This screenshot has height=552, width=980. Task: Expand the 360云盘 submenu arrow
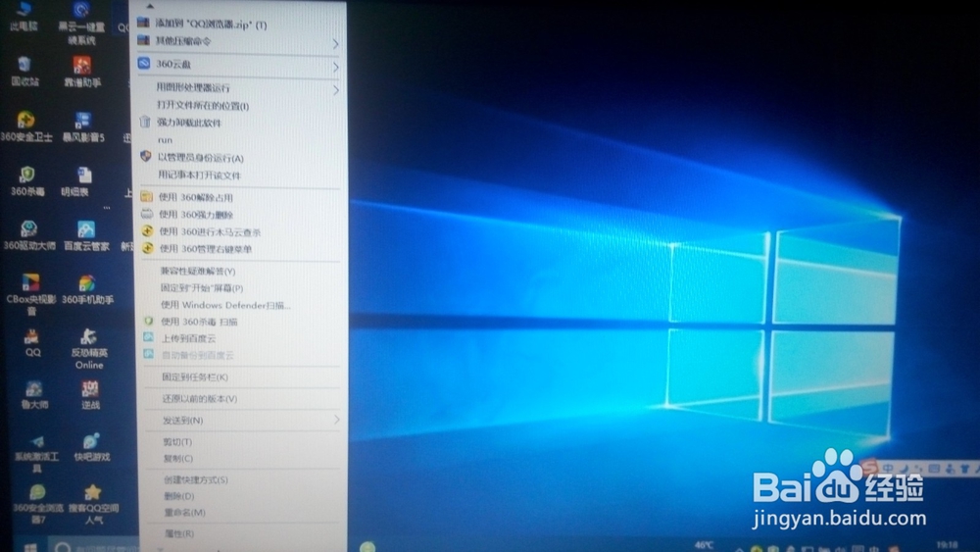pyautogui.click(x=335, y=67)
